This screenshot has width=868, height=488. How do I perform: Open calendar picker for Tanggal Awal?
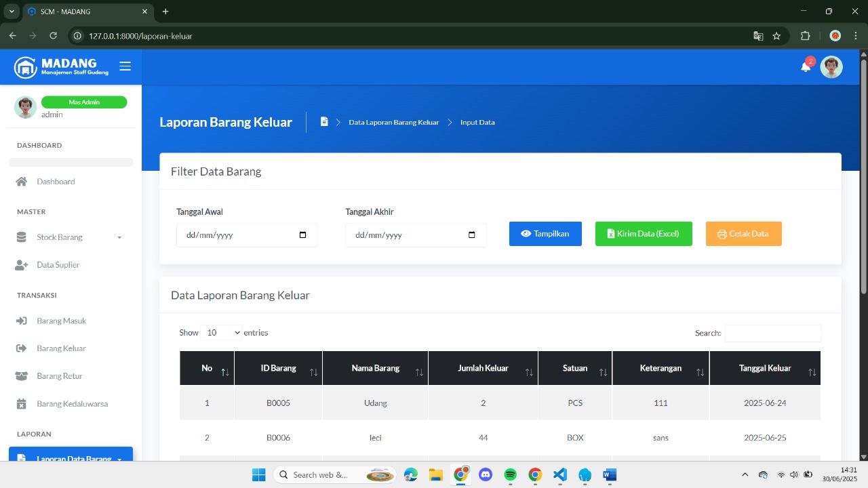tap(302, 235)
